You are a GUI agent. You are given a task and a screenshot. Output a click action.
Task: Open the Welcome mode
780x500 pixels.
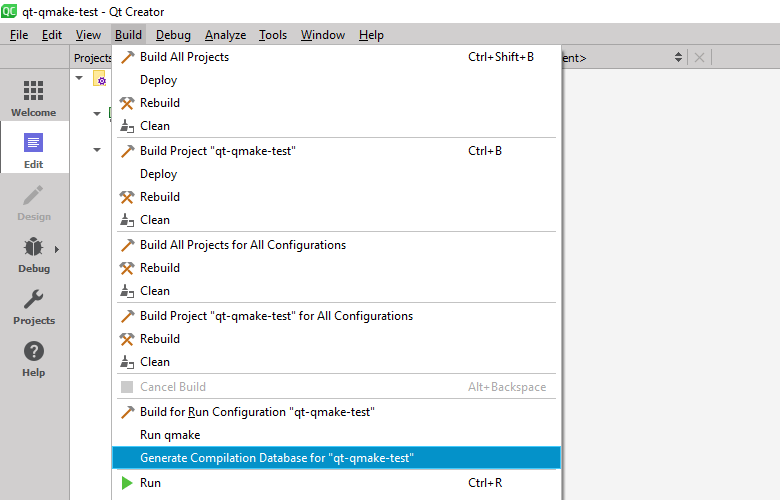pos(33,98)
